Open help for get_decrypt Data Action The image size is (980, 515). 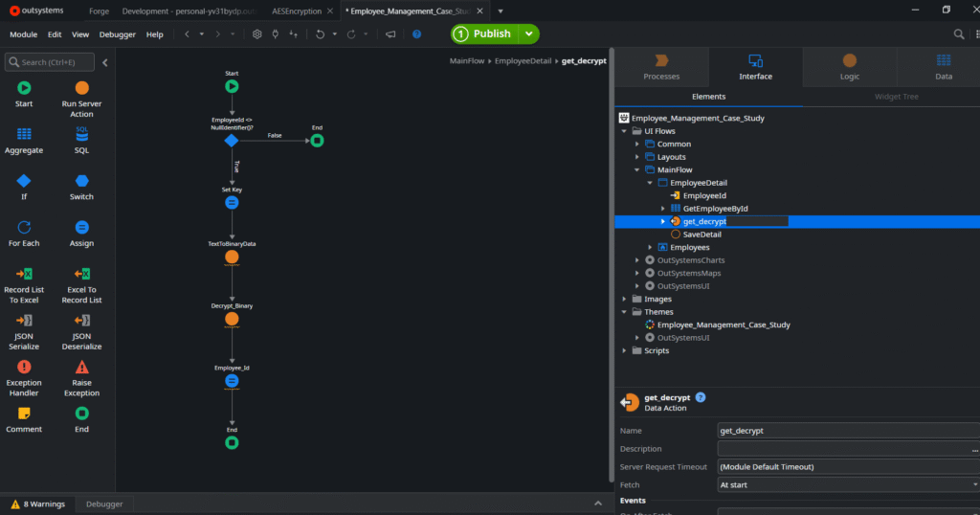point(701,397)
